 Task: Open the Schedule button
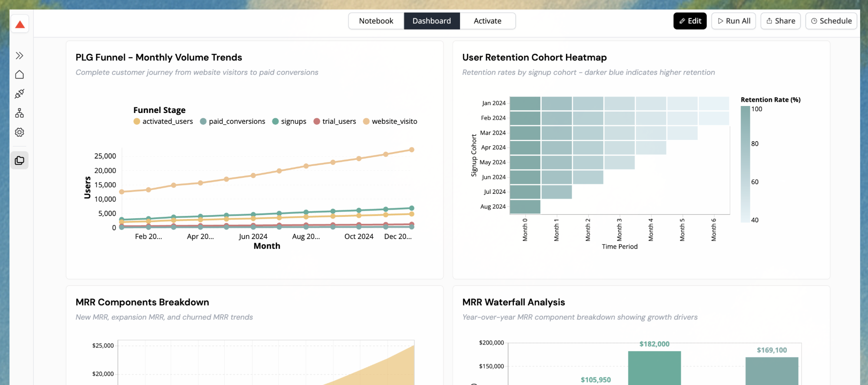pyautogui.click(x=831, y=21)
